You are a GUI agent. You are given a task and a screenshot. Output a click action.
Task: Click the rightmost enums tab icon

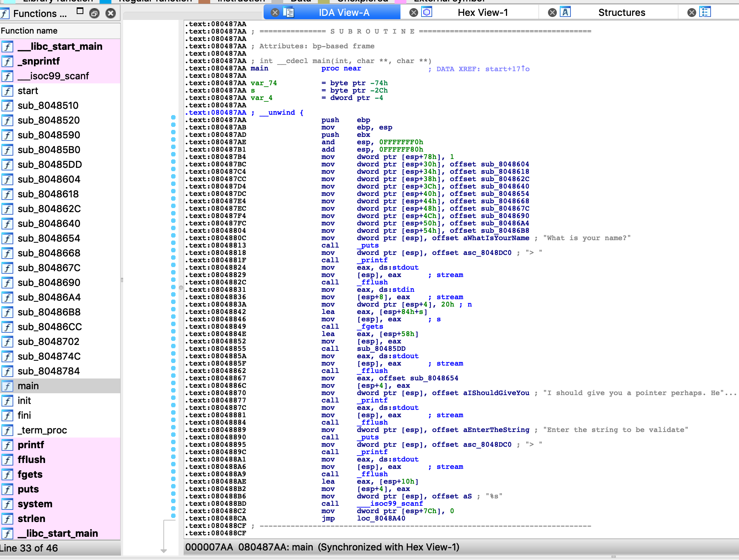(705, 13)
